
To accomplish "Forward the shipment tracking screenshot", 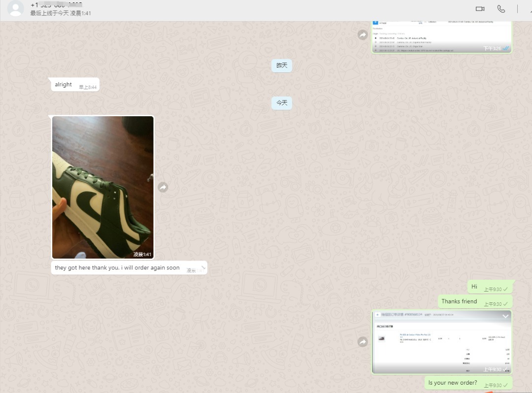I will point(363,34).
